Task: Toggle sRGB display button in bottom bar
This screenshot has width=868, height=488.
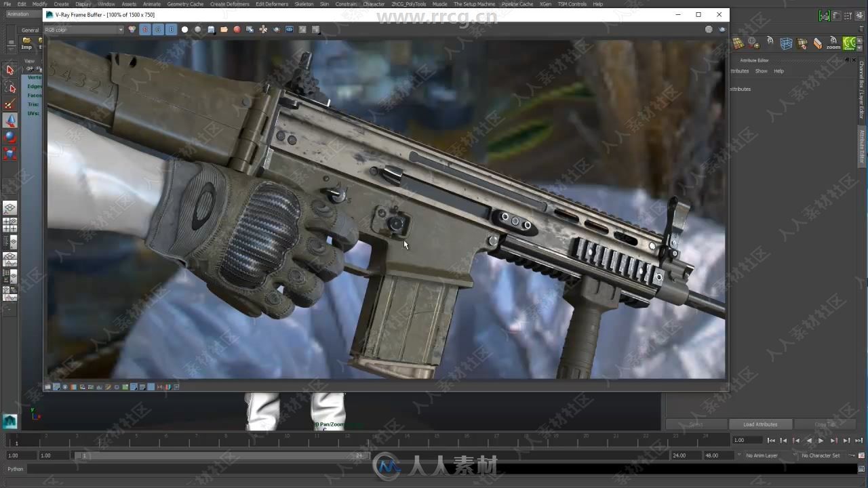Action: (134, 387)
